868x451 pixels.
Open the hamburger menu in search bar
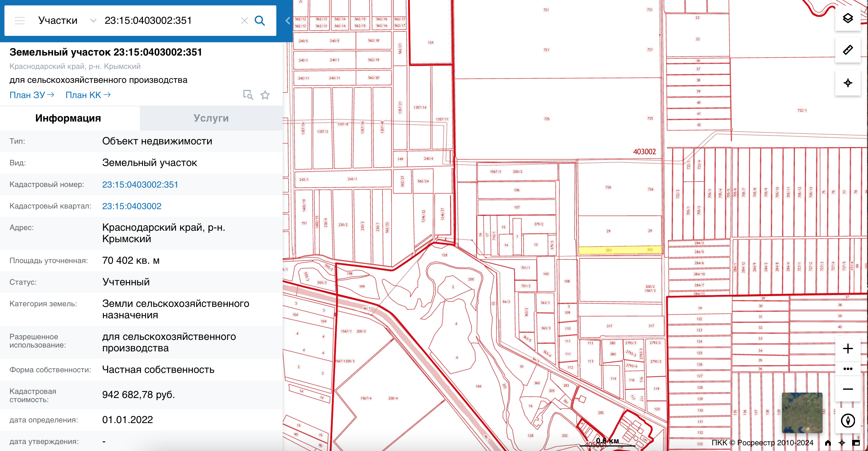point(20,21)
